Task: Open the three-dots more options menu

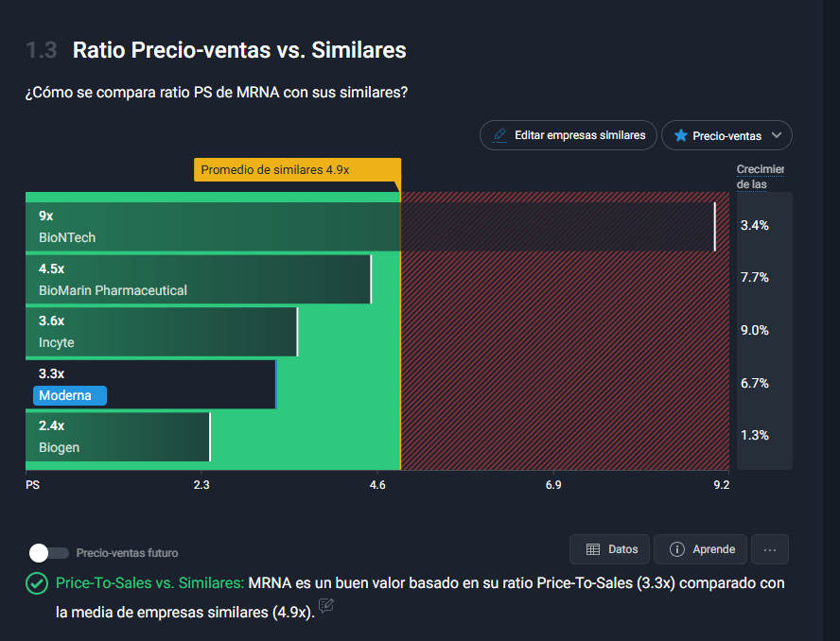Action: pos(770,549)
